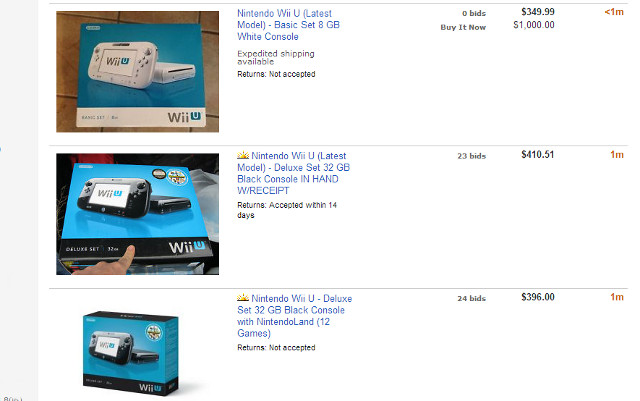Open the Wii U Basic Set 8 GB listing title
The height and width of the screenshot is (401, 640).
[288, 25]
